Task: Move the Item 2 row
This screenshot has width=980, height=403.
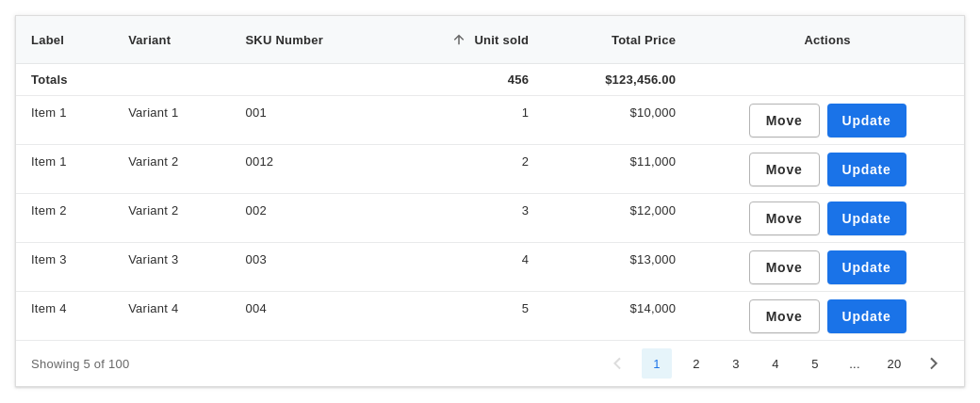Action: coord(784,218)
